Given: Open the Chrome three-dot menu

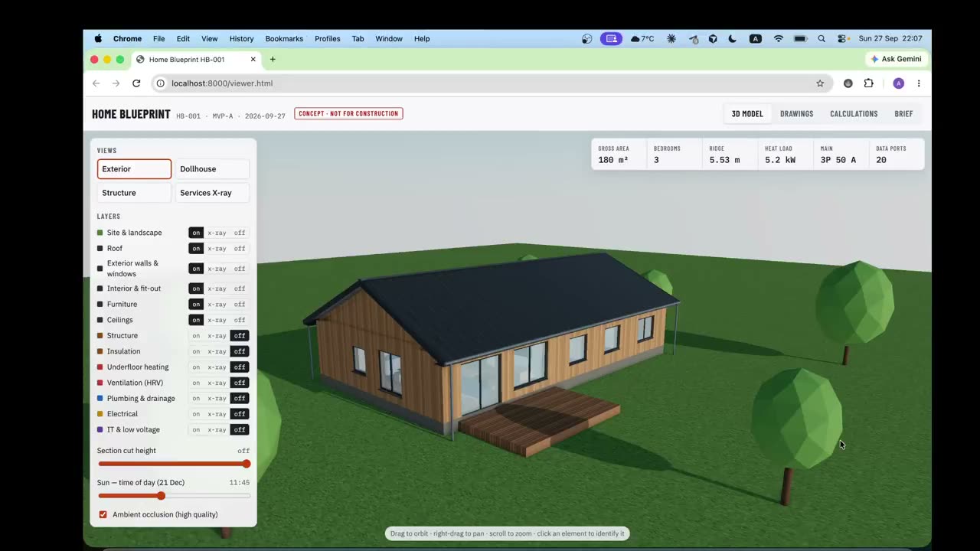Looking at the screenshot, I should click(919, 83).
